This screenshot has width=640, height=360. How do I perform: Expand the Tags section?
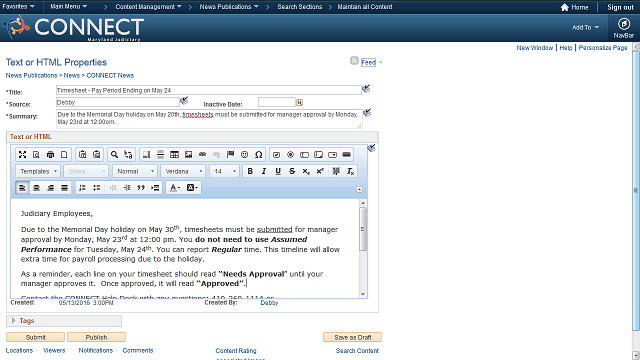[13, 321]
